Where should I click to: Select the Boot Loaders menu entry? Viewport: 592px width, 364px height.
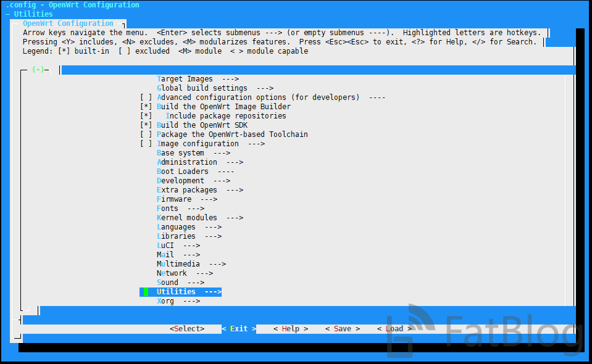[x=196, y=172]
